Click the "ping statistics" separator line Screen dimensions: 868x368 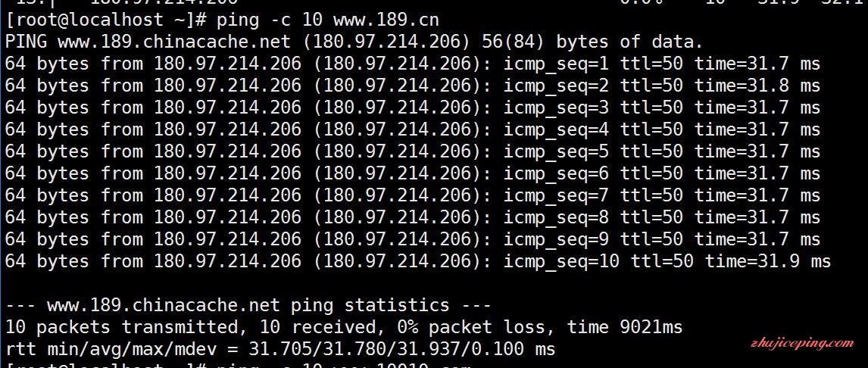tap(248, 306)
